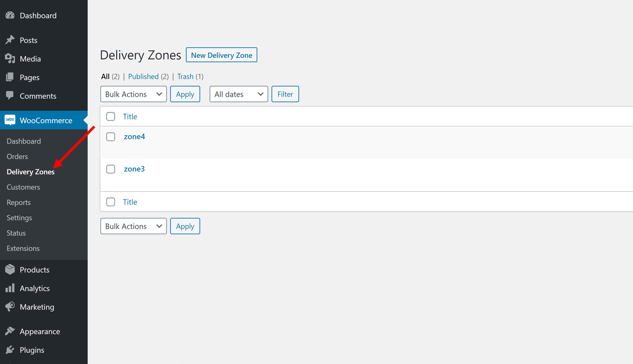Click the WooCommerce logo icon

(10, 120)
